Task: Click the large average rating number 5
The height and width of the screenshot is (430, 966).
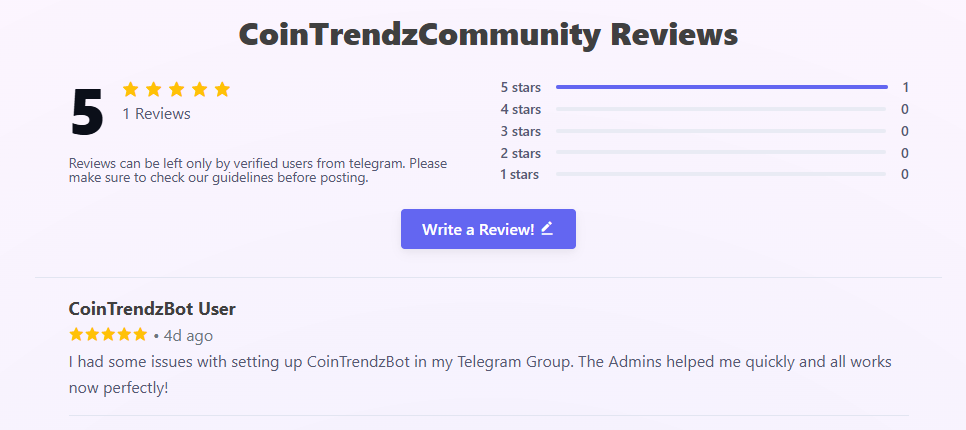Action: pyautogui.click(x=87, y=112)
